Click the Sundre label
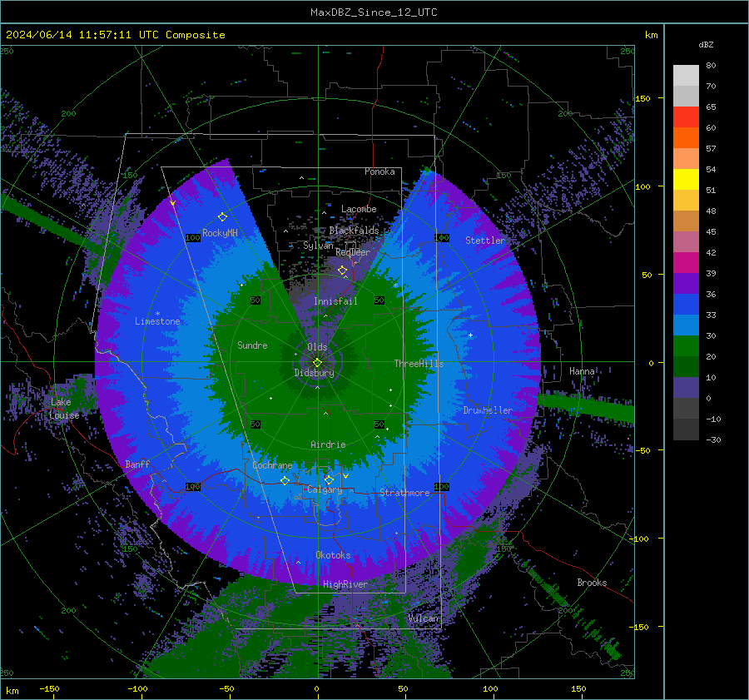749x700 pixels. 252,345
